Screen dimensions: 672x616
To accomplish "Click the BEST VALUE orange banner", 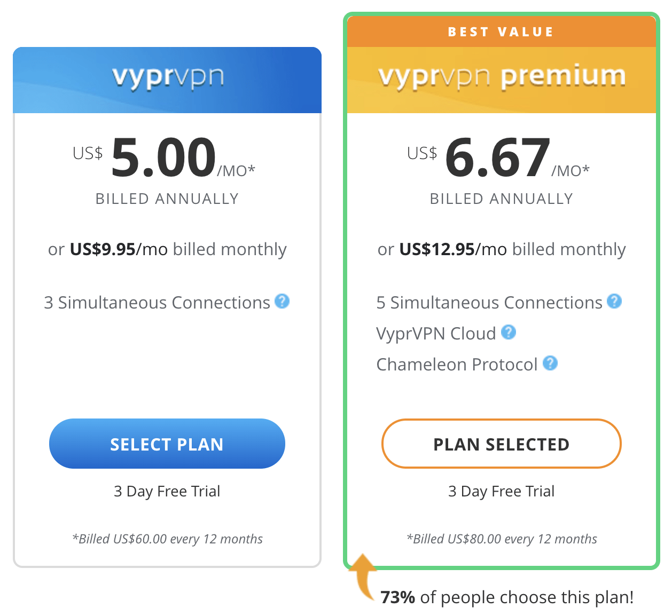I will point(502,31).
